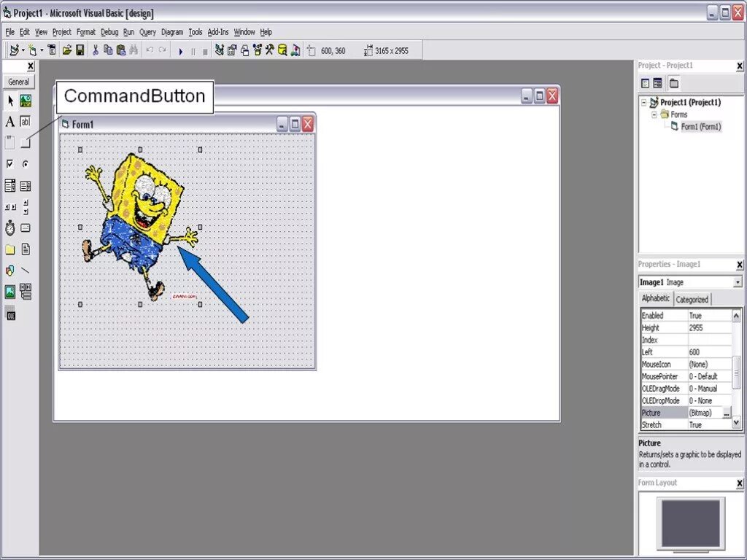
Task: Click the Form Layout Window toolbar icon
Action: click(x=244, y=50)
